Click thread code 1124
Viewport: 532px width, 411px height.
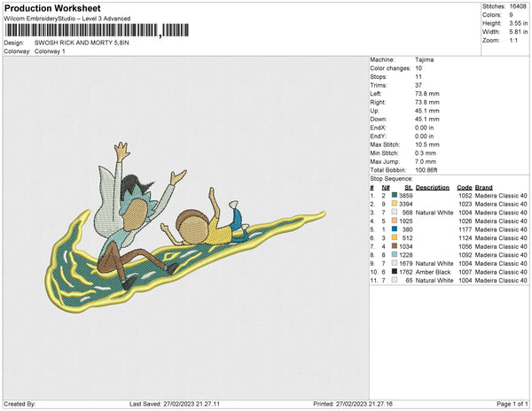(465, 238)
